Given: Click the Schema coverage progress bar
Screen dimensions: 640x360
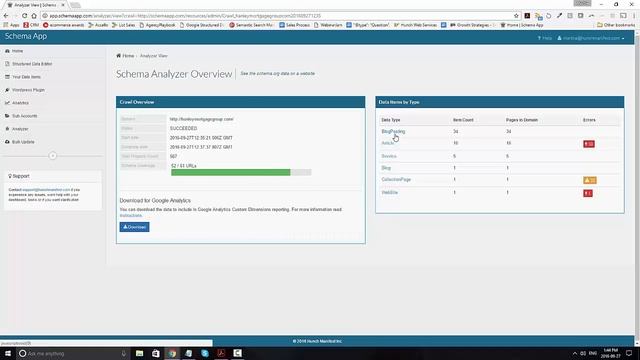Looking at the screenshot, I should [241, 173].
